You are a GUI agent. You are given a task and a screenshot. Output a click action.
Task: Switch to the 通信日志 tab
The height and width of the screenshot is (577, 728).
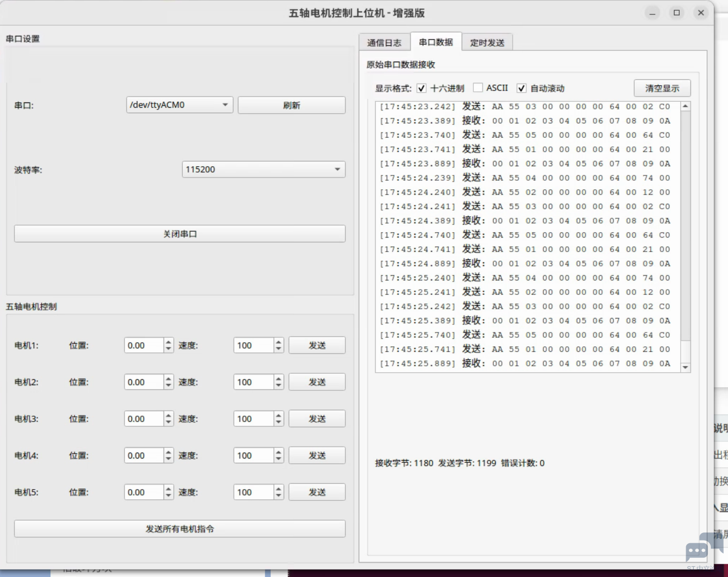coord(384,43)
